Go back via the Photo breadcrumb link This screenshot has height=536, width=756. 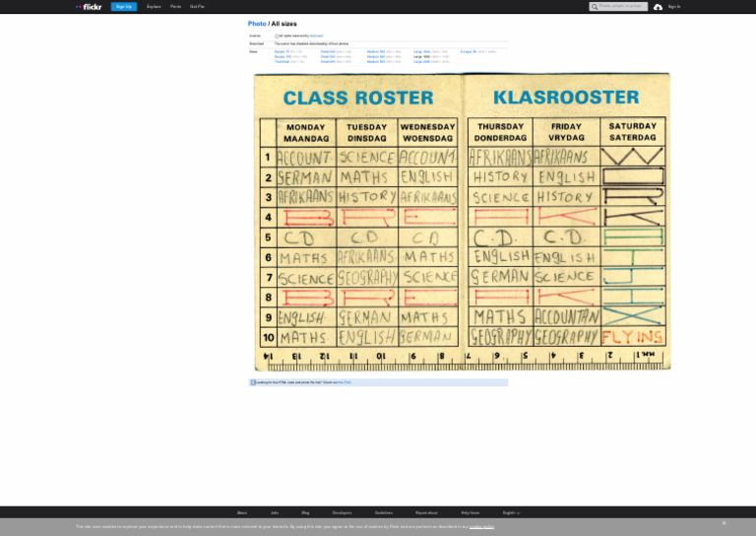point(257,24)
